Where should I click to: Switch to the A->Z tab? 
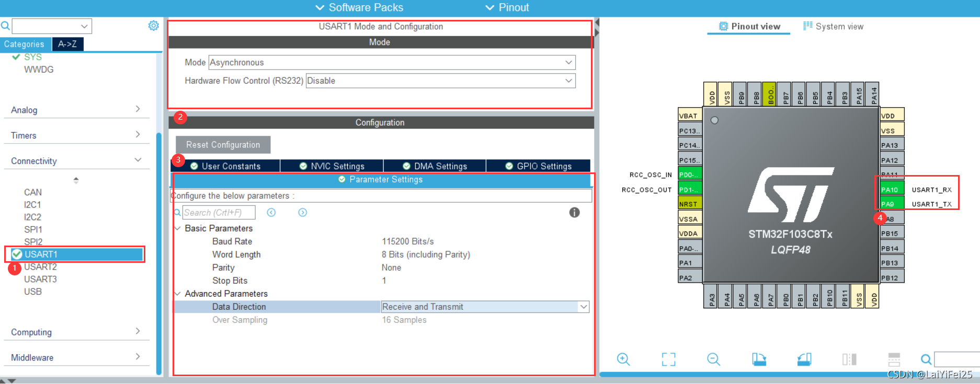coord(67,44)
